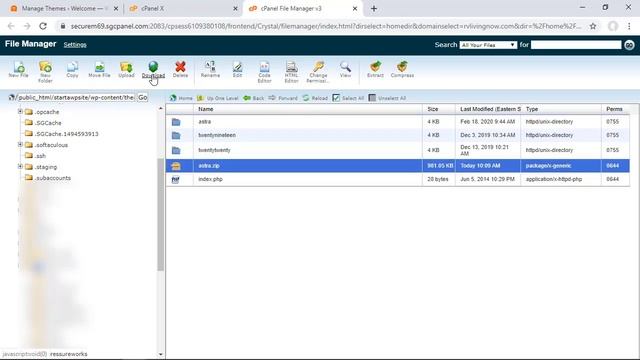
Task: Expand the .softaculous tree node
Action: click(x=20, y=144)
